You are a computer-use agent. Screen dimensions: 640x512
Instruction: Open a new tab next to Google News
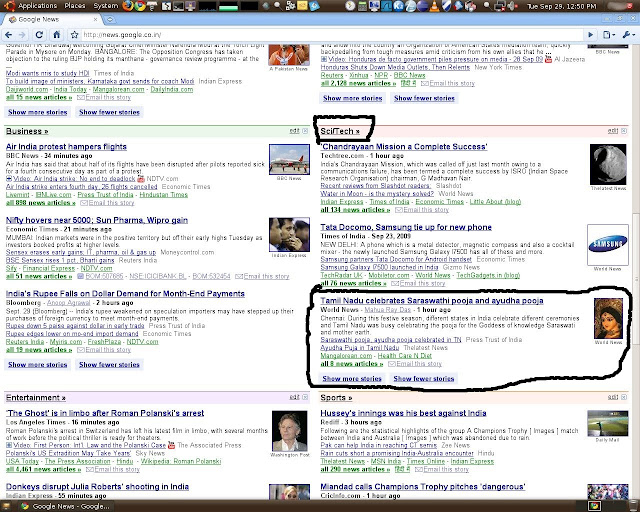(110, 19)
